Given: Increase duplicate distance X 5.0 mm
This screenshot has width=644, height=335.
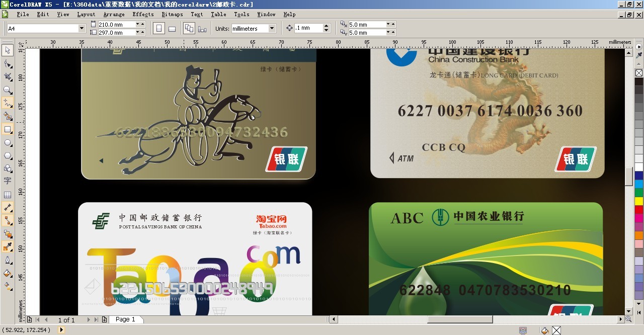Looking at the screenshot, I should [393, 23].
